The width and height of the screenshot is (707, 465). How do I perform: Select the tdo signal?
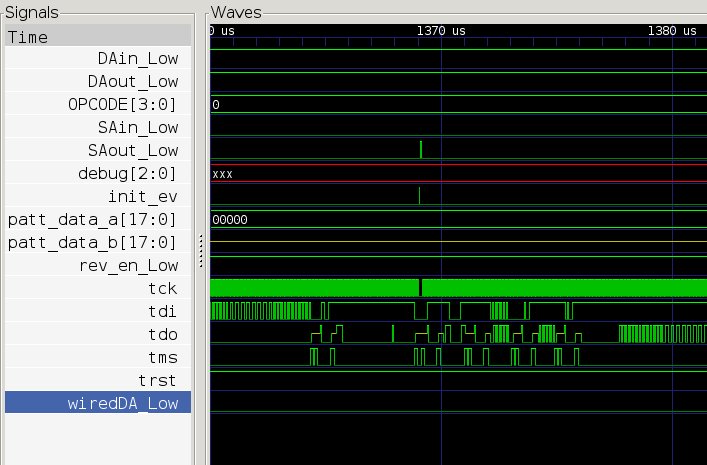pyautogui.click(x=98, y=335)
